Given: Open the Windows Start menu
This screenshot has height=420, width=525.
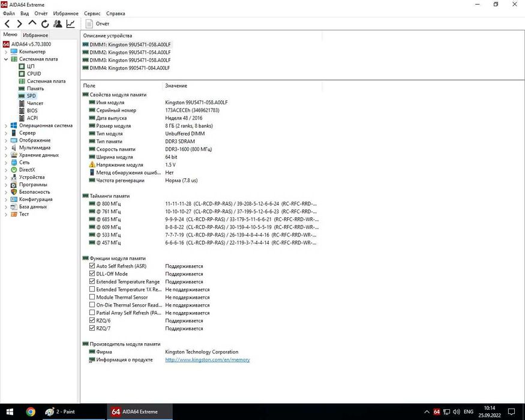Looking at the screenshot, I should pyautogui.click(x=10, y=412).
